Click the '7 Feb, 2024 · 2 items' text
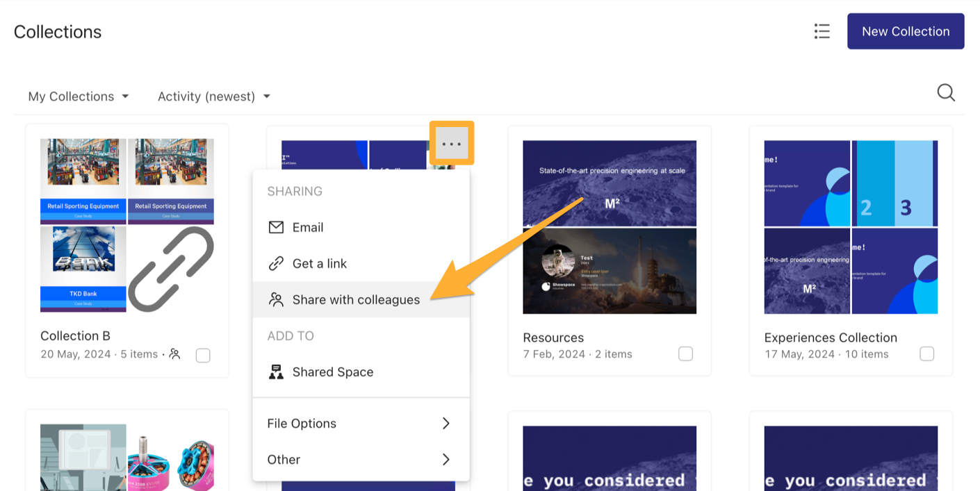The width and height of the screenshot is (980, 491). [x=578, y=354]
